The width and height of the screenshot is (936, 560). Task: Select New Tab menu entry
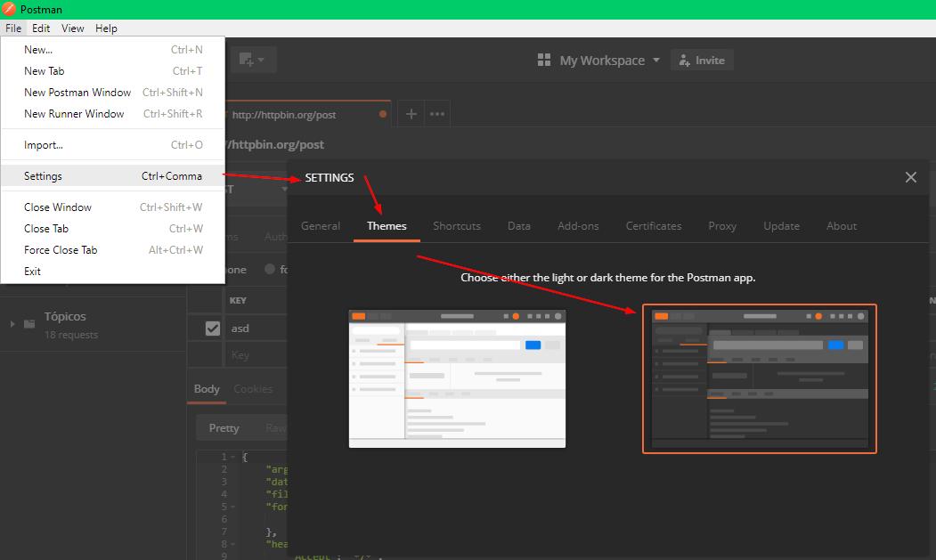click(113, 71)
